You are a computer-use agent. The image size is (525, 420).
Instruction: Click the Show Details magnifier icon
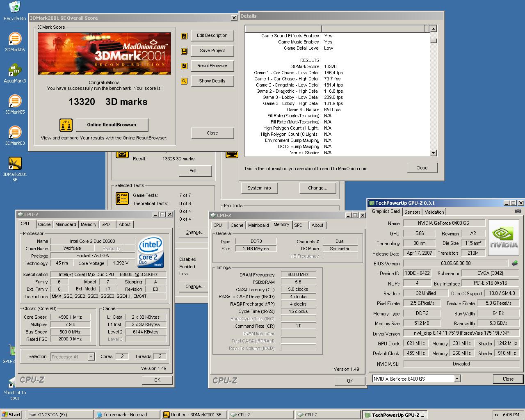pos(184,81)
